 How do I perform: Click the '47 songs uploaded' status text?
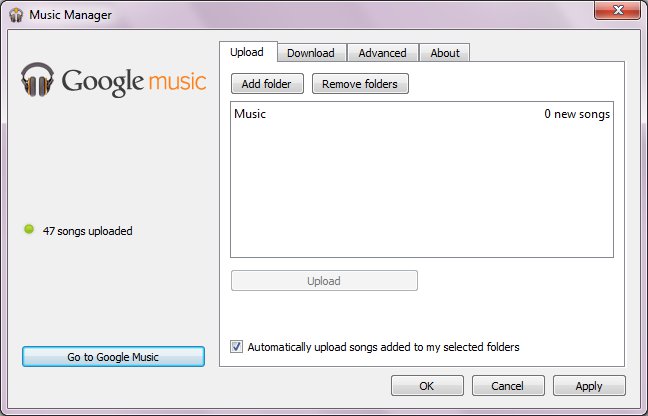point(87,231)
